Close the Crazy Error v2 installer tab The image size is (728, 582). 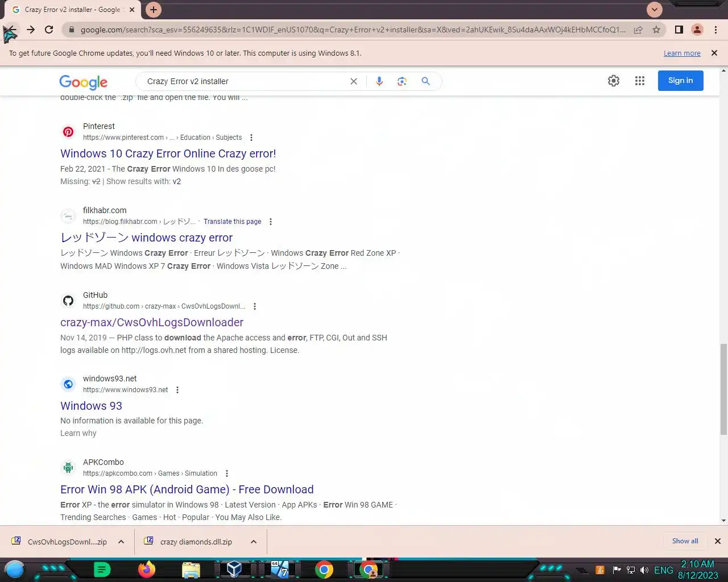[132, 10]
